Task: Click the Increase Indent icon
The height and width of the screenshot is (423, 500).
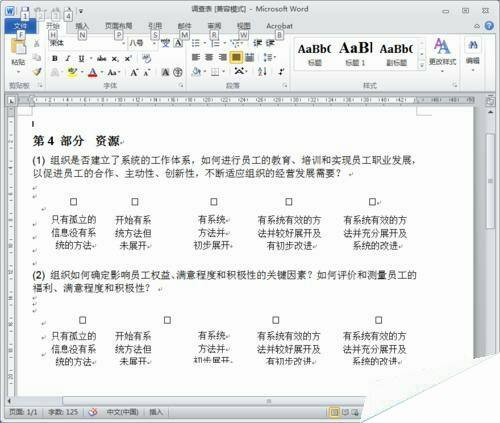Action: [x=270, y=43]
